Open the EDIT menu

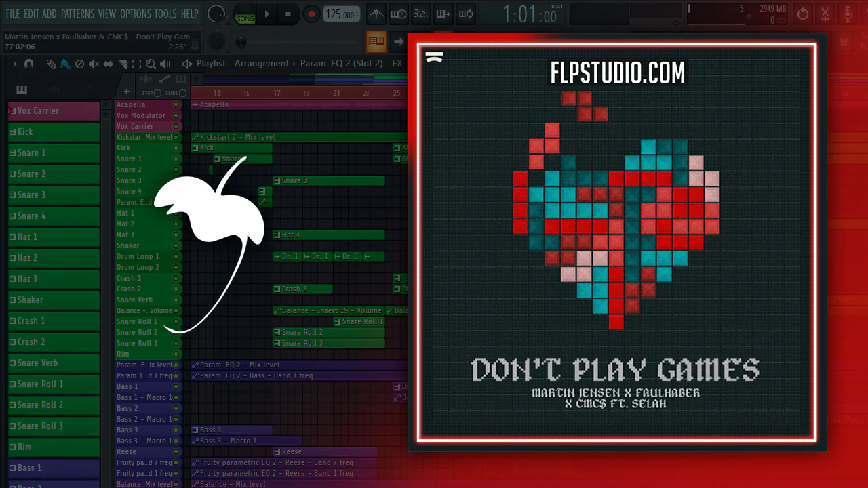coord(31,14)
